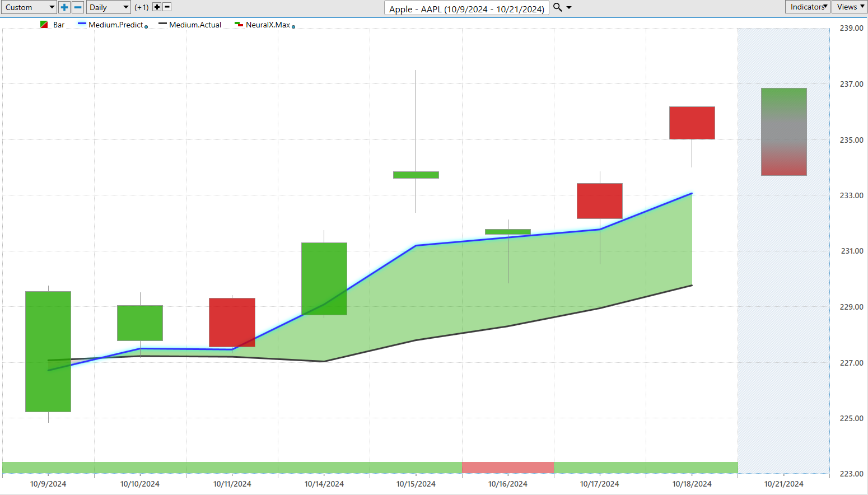Click the Bar legend icon
868x495 pixels.
(x=44, y=25)
